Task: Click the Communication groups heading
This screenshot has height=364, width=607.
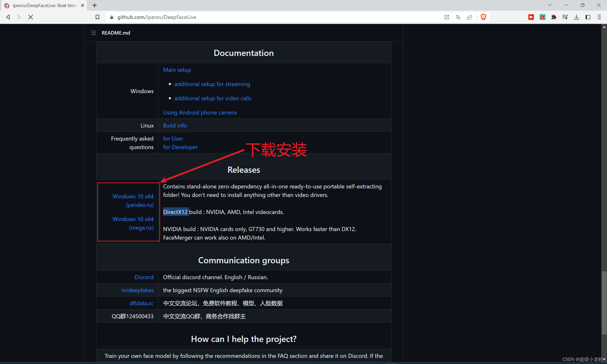Action: (x=244, y=260)
